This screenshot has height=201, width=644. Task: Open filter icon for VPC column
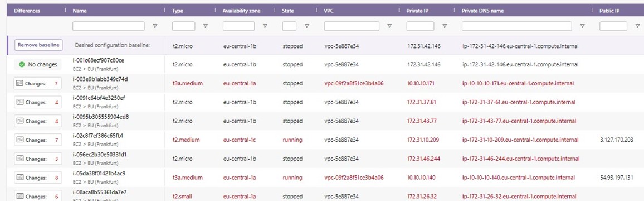[x=389, y=26]
